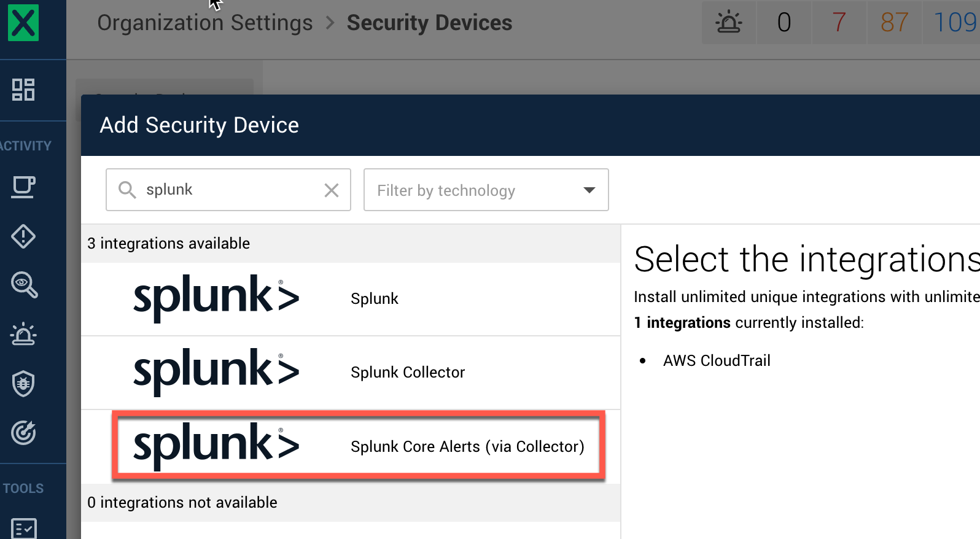Open the diamond exclamation alerts sidebar icon
The image size is (980, 539).
pos(23,236)
